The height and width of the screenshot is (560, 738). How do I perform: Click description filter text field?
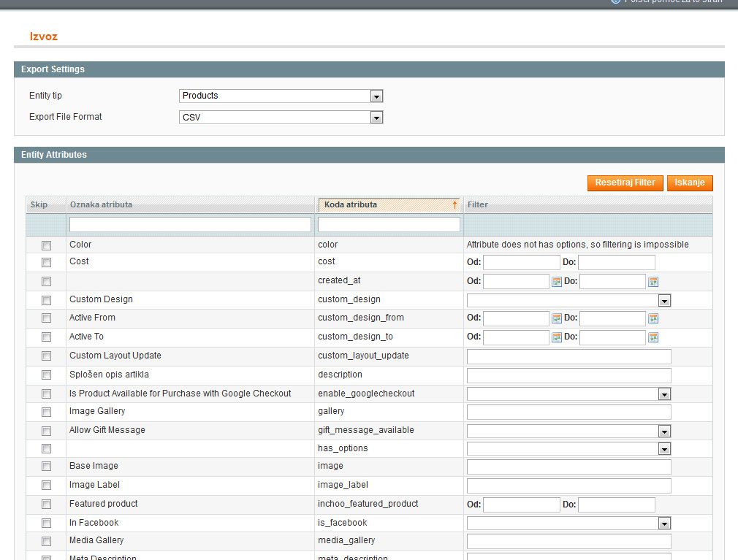pyautogui.click(x=569, y=375)
